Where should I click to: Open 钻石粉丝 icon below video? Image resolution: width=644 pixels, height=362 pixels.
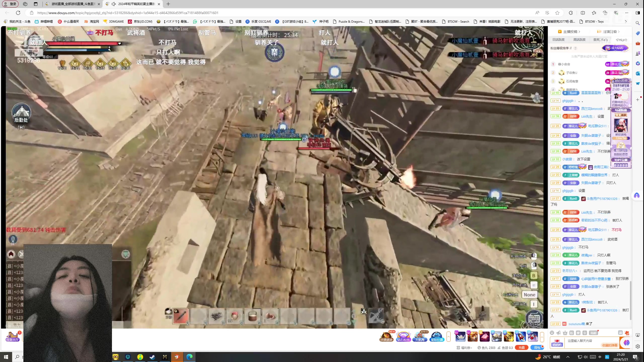403,336
